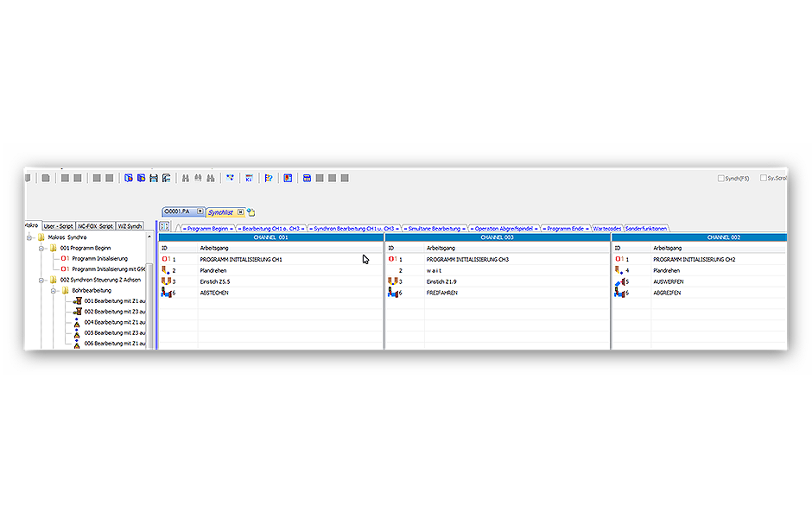The width and height of the screenshot is (812, 518).
Task: Switch to the NC-FOX Script tab
Action: tap(95, 226)
